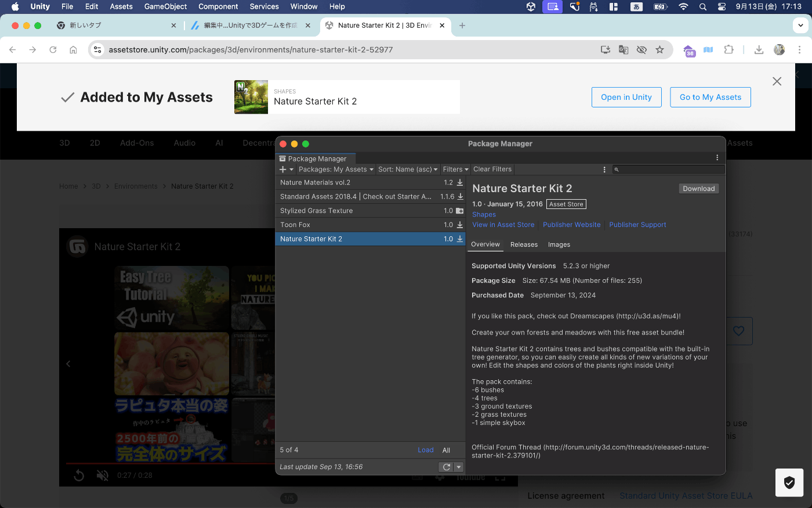Switch to the 新しいタブ browser tab

click(x=116, y=26)
